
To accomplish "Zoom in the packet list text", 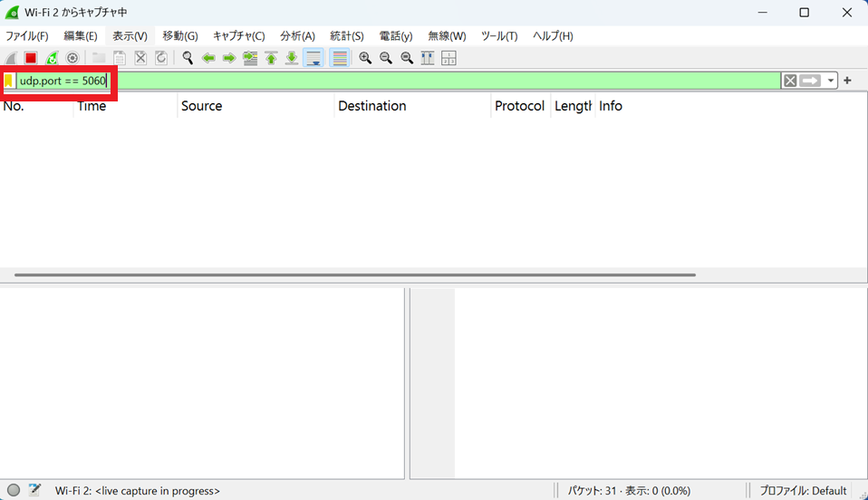I will pyautogui.click(x=365, y=58).
